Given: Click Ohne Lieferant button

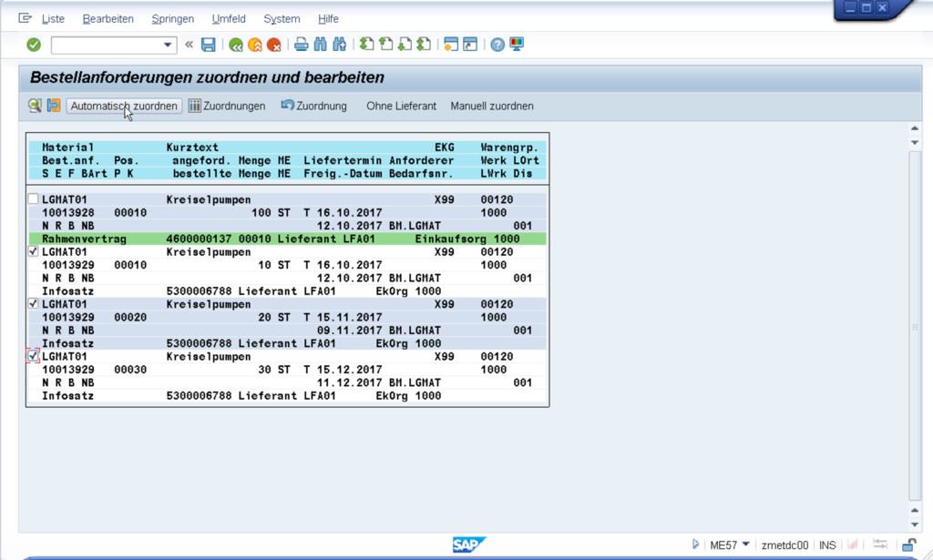Looking at the screenshot, I should coord(401,106).
